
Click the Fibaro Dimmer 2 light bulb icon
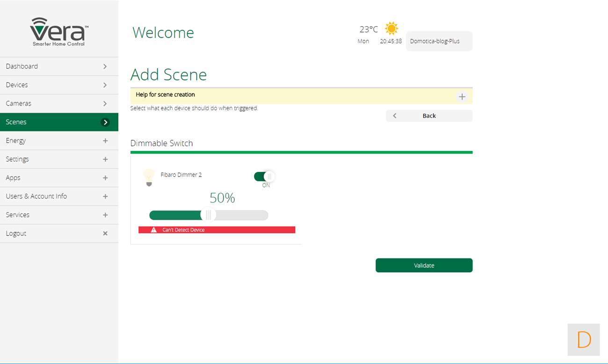tap(149, 178)
